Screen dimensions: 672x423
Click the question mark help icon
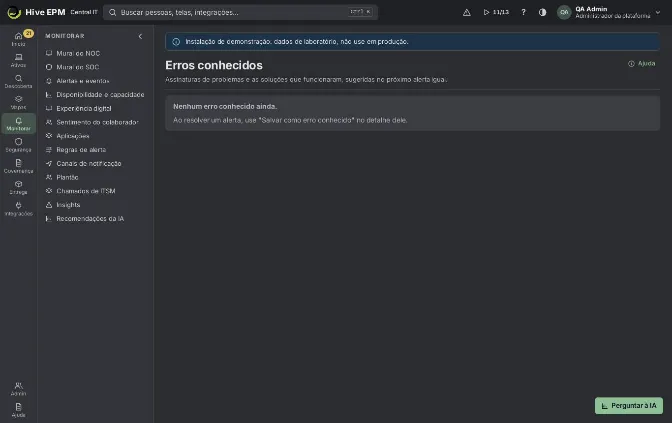tap(523, 12)
